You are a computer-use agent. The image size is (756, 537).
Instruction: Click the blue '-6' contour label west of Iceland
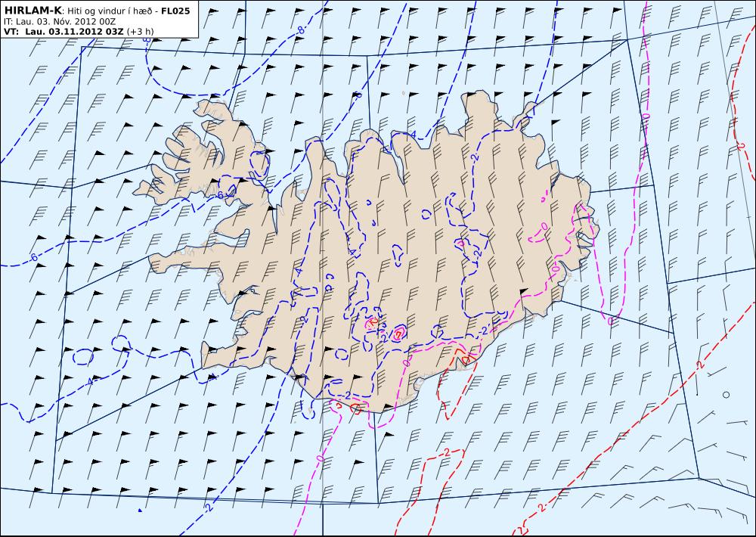[33, 258]
